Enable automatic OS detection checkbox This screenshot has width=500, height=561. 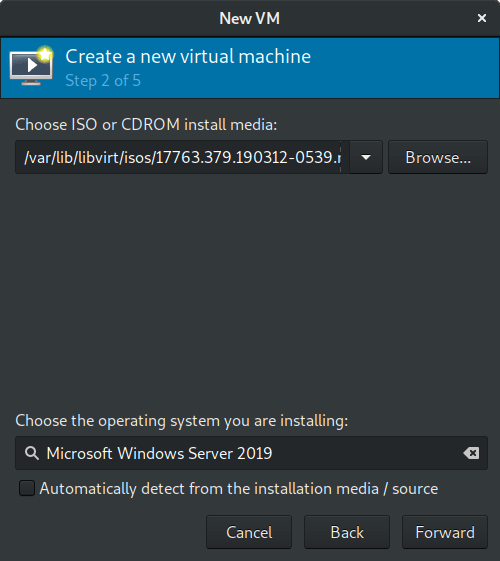coord(27,488)
